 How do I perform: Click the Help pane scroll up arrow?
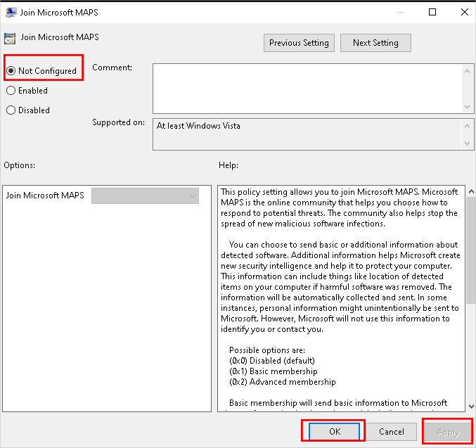click(x=471, y=191)
